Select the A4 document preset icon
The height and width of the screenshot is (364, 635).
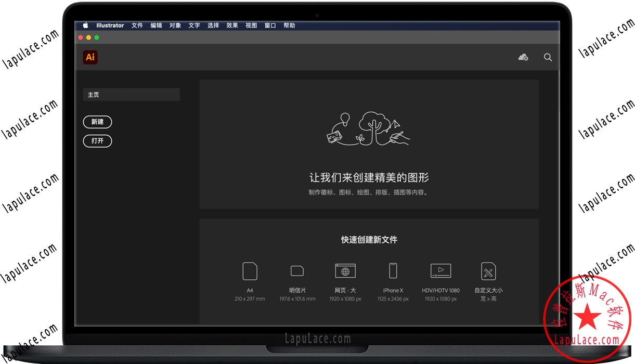pos(250,271)
